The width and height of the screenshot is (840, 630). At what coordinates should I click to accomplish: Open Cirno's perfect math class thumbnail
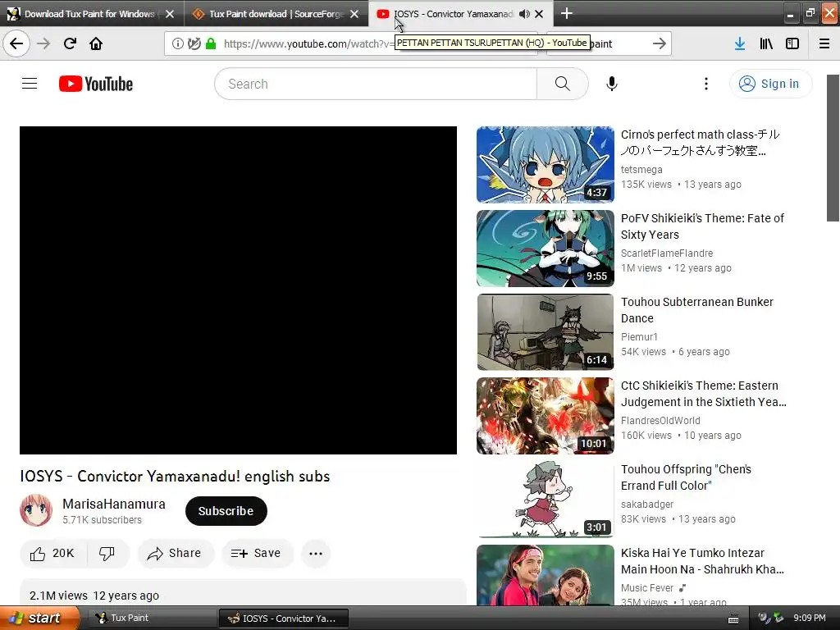point(546,164)
